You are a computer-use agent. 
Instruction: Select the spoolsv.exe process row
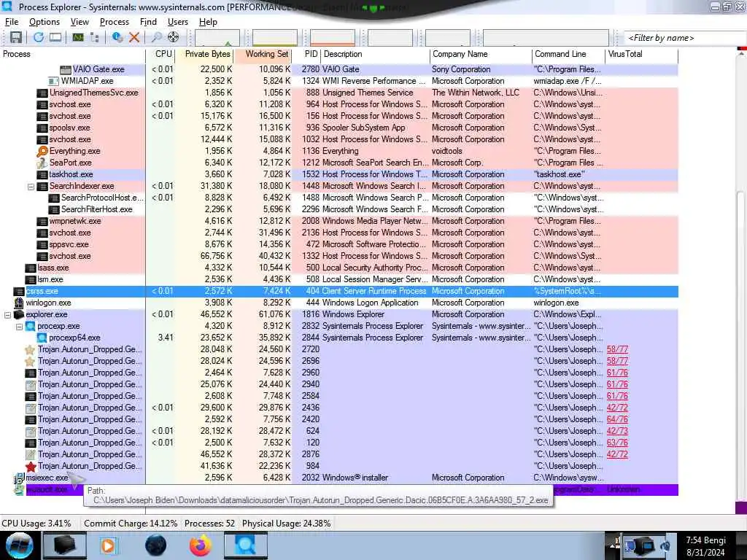[339, 128]
